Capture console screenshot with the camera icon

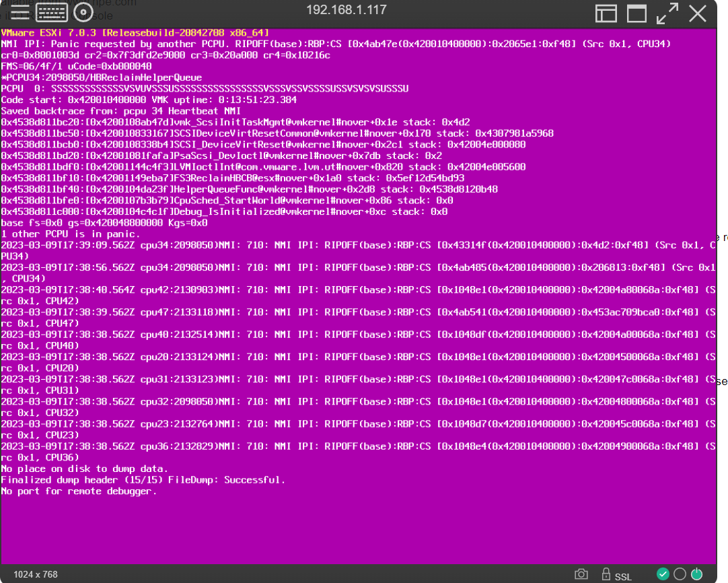click(x=581, y=574)
